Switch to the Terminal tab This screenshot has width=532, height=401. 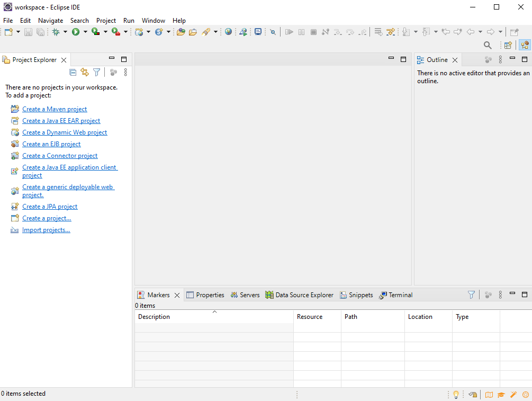[x=396, y=295]
